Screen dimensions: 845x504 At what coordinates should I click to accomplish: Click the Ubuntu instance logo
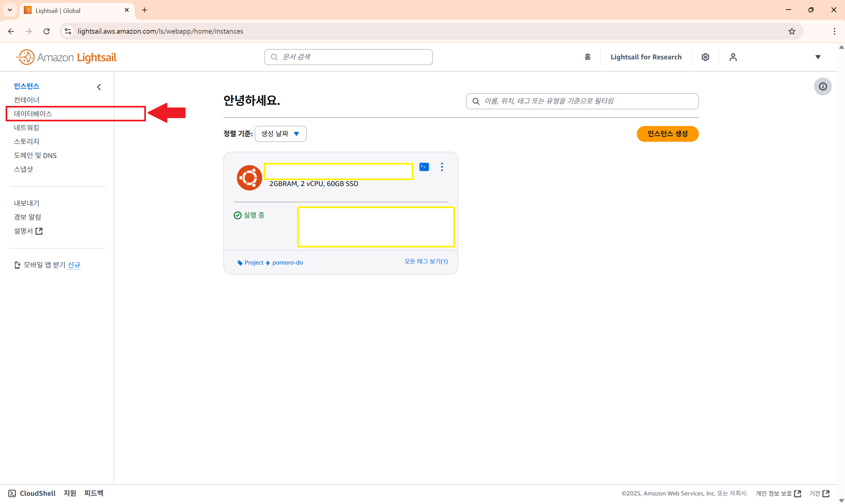coord(249,178)
